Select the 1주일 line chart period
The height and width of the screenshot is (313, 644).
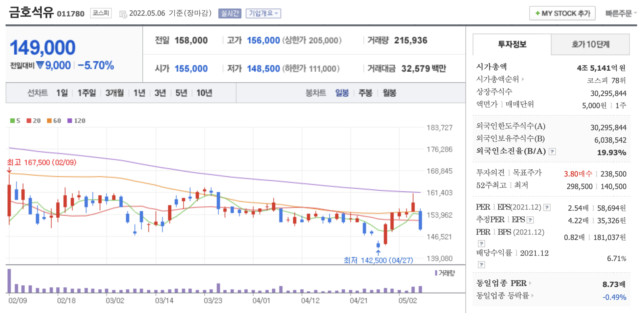[87, 93]
